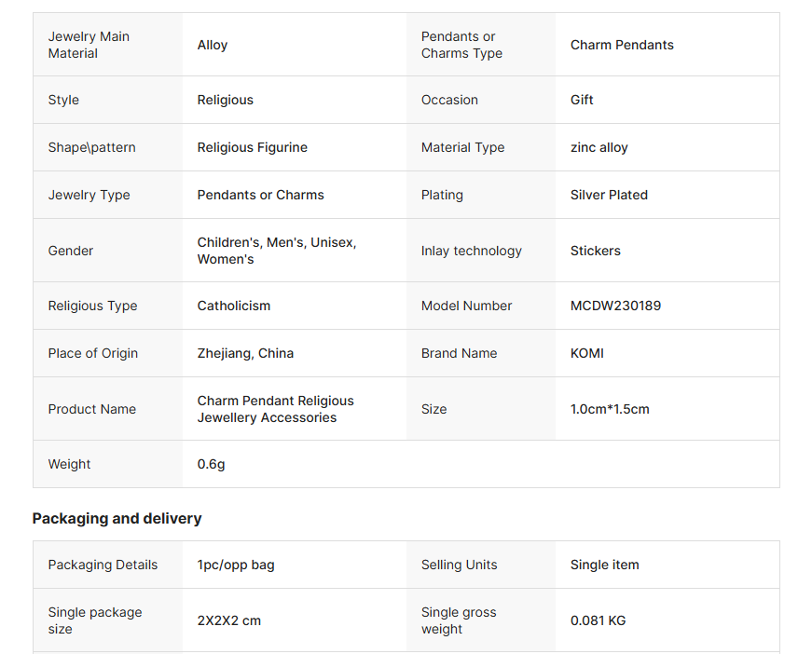
Task: Select the 'Silver Plated' plating value
Action: pyautogui.click(x=609, y=195)
